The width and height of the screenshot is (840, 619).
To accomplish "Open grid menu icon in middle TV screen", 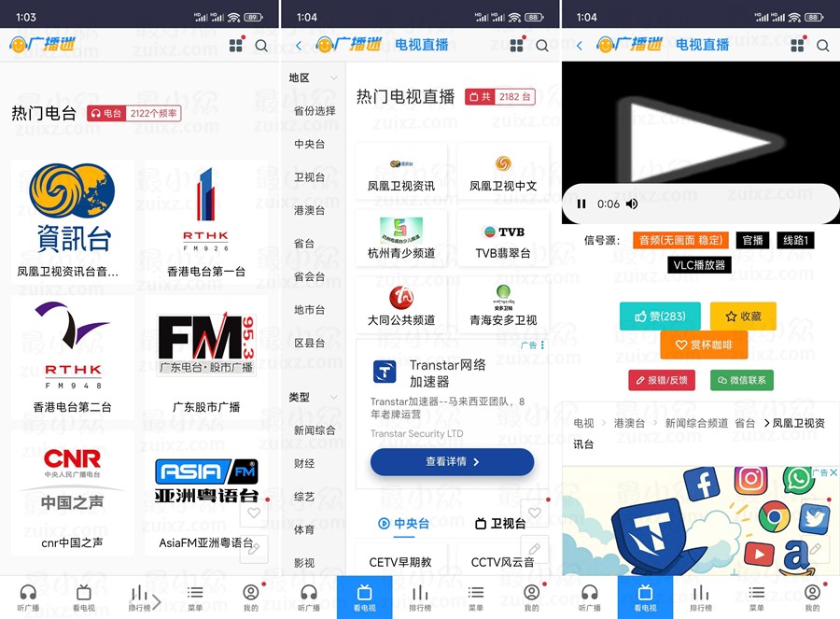I will tap(516, 46).
